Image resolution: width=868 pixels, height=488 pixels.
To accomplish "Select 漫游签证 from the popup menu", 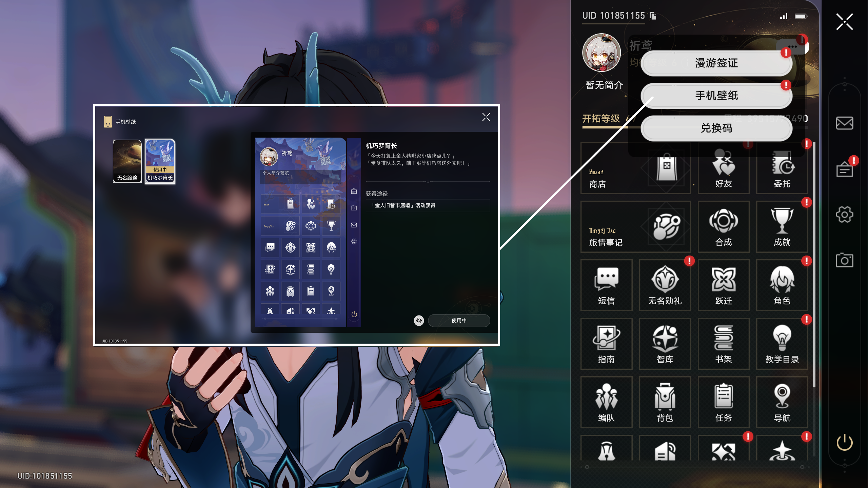I will click(716, 63).
